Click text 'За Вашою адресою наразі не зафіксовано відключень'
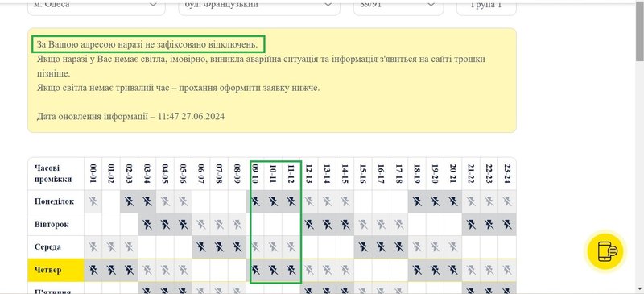The image size is (644, 294). click(x=147, y=44)
